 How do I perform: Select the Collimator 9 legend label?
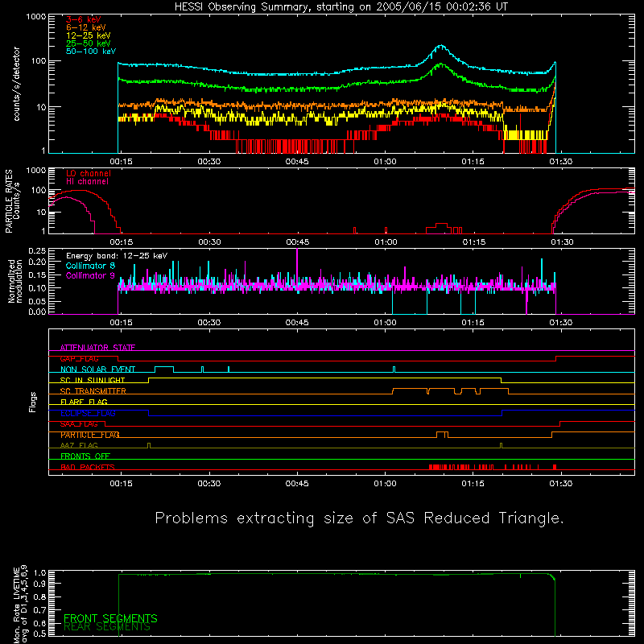(90, 275)
